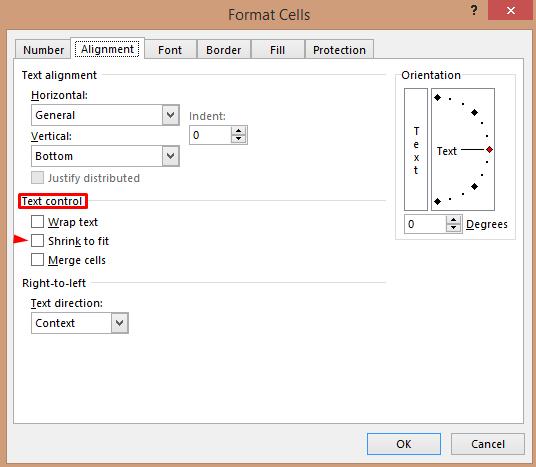Decrease Degrees with the down spinner arrow
The width and height of the screenshot is (536, 467).
pos(453,228)
